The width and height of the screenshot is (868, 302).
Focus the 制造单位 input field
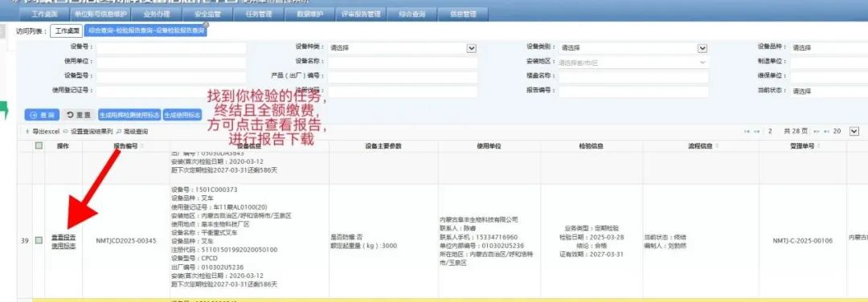829,63
